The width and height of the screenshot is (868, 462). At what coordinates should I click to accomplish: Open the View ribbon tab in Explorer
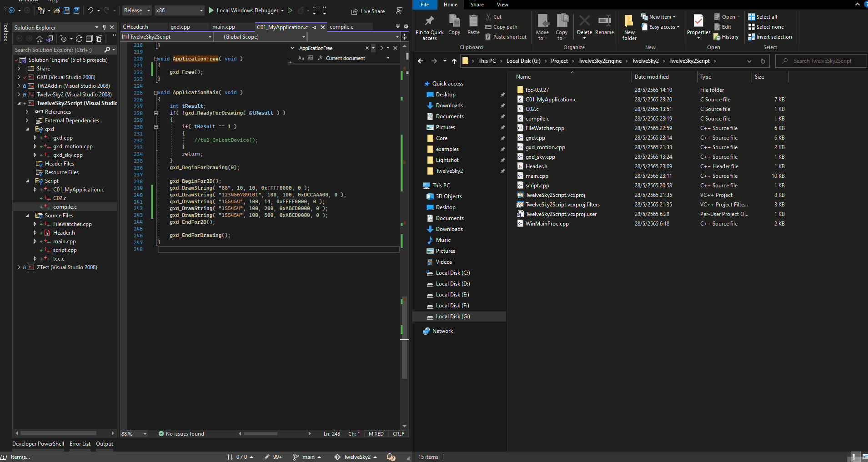click(502, 5)
